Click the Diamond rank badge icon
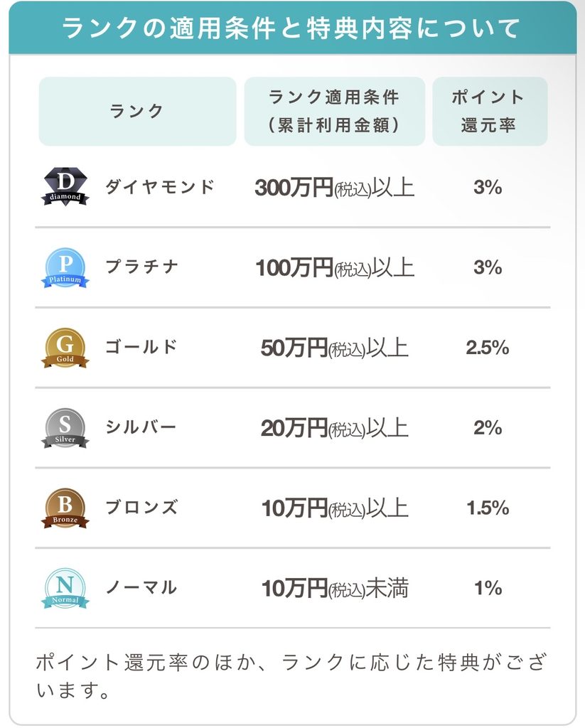This screenshot has height=728, width=585. click(x=65, y=187)
